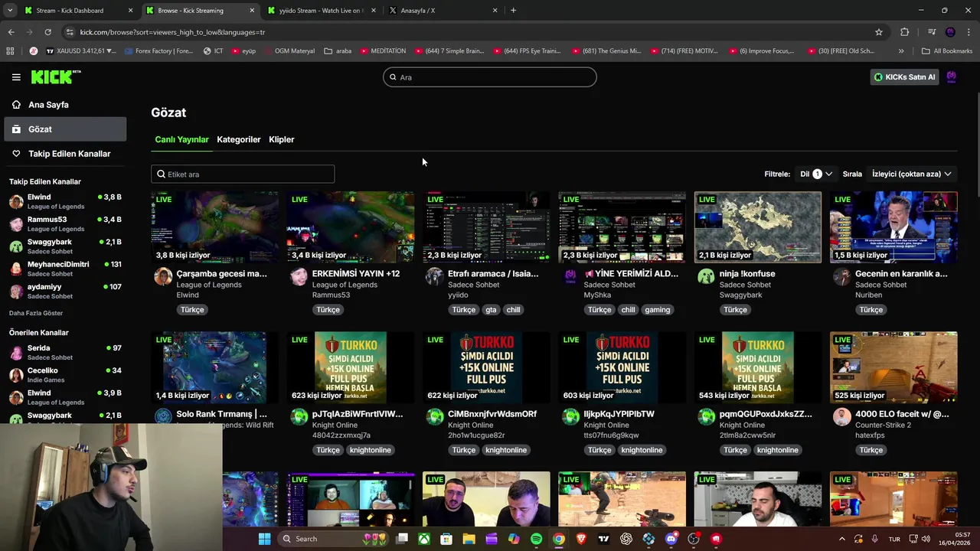Viewport: 980px width, 551px height.
Task: Select Ceceliko in Önerilen Kanallar
Action: 65,375
